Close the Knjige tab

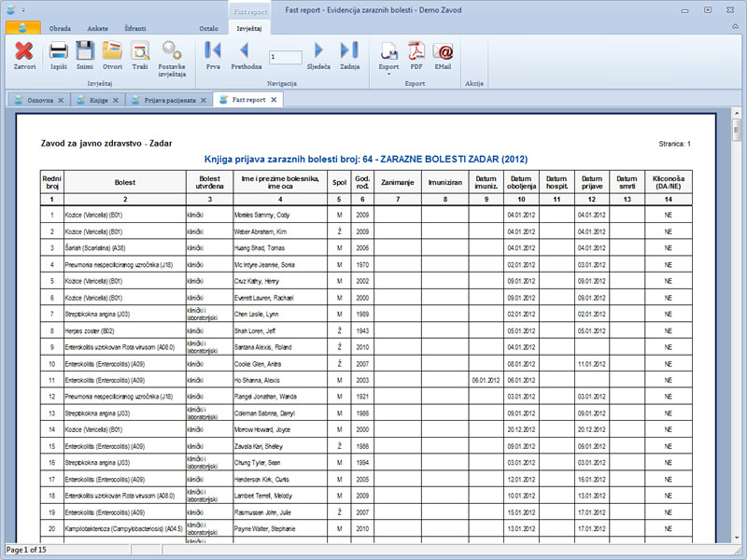pos(116,100)
